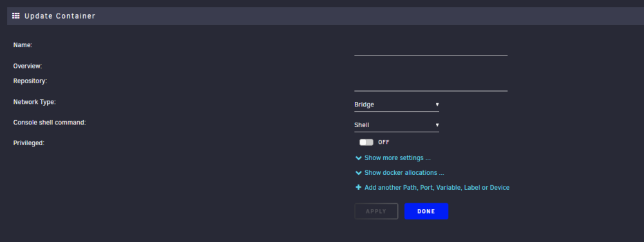
Task: Click the chevron icon before Show docker allocations
Action: [359, 173]
